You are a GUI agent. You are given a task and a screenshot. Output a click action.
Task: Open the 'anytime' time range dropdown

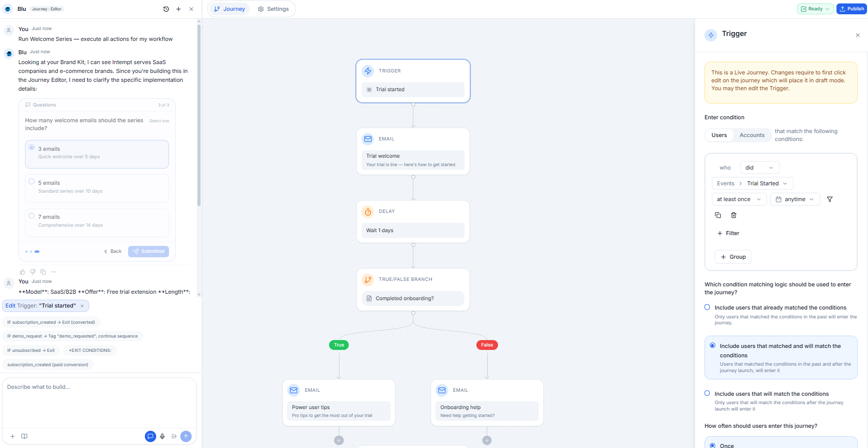click(x=795, y=199)
